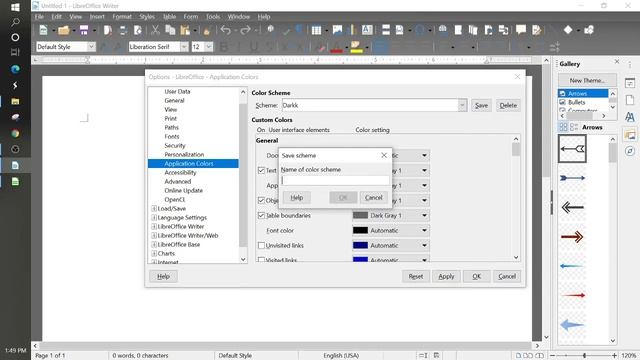Click the Insert Table icon

[x=316, y=30]
